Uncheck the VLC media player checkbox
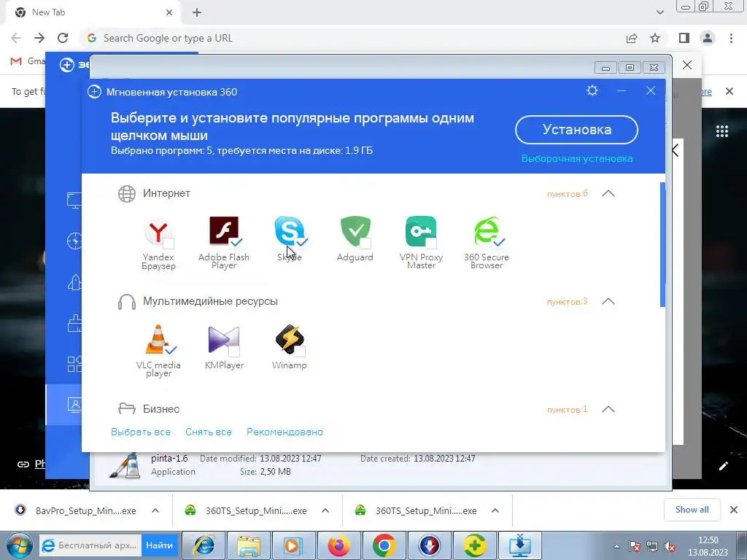The image size is (747, 560). [171, 351]
